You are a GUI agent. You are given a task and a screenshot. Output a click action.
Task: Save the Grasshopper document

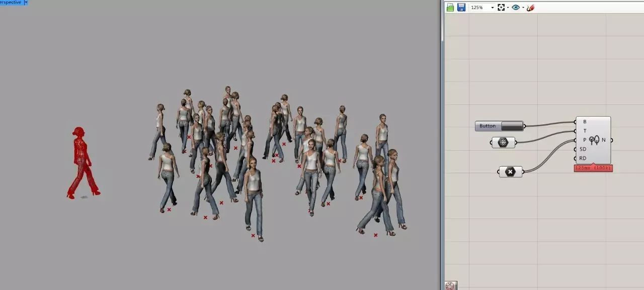(461, 8)
